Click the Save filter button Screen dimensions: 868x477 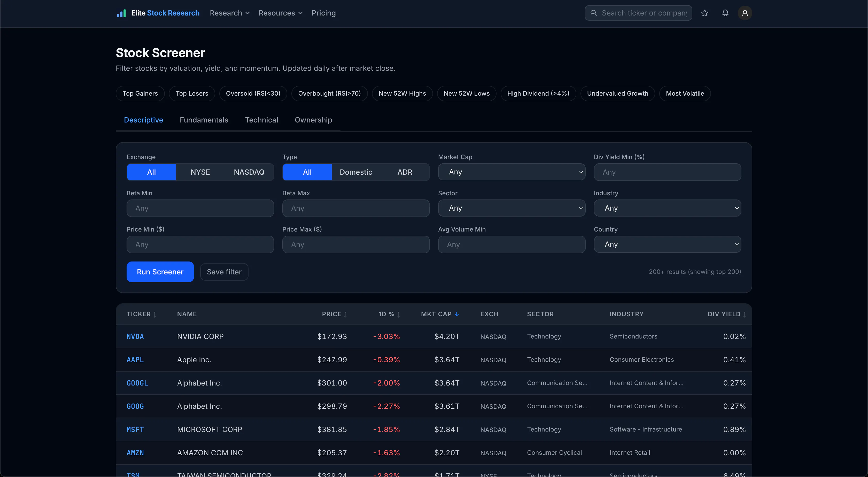coord(224,272)
